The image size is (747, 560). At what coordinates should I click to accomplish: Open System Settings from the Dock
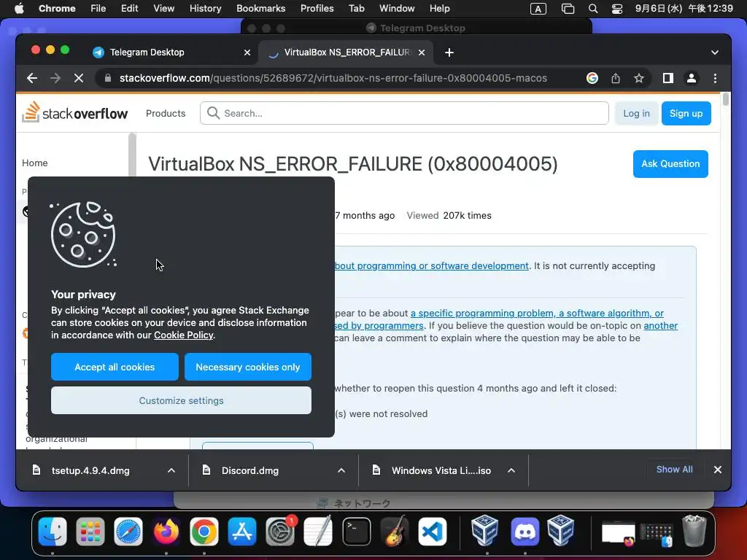click(x=280, y=532)
